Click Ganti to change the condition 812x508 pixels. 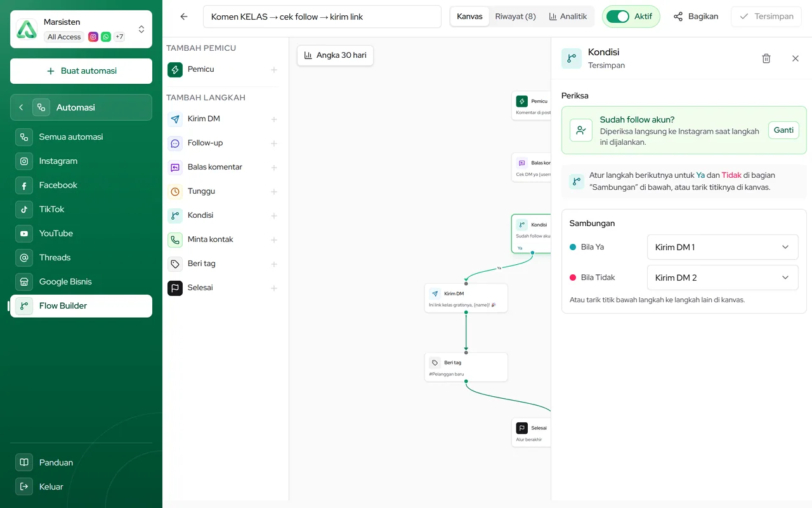click(783, 130)
